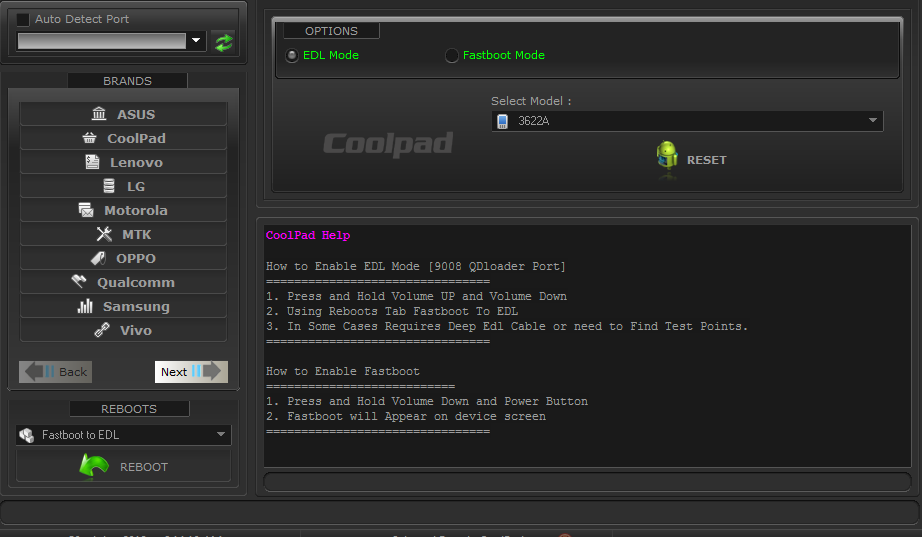Click the OPPO tag icon
922x537 pixels.
pyautogui.click(x=98, y=258)
